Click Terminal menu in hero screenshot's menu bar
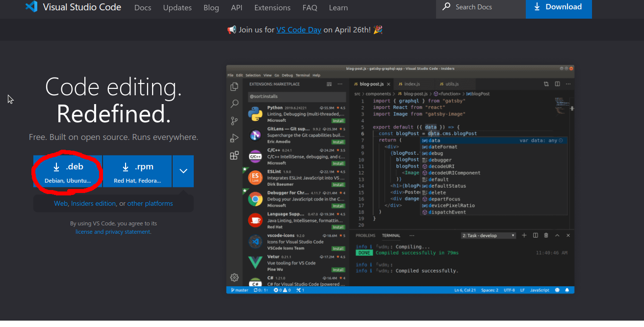 (303, 75)
